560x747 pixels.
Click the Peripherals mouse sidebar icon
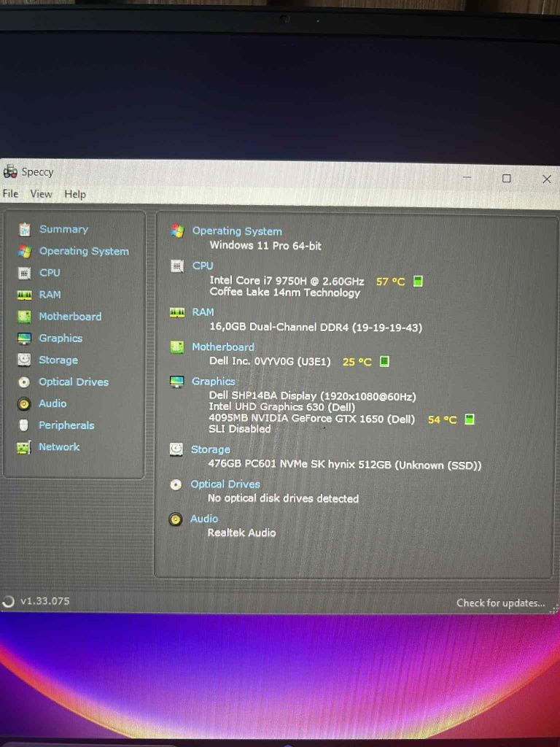24,425
